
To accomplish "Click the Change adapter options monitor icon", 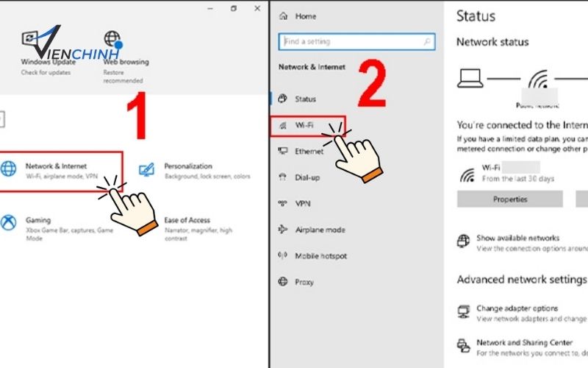I will [x=464, y=311].
